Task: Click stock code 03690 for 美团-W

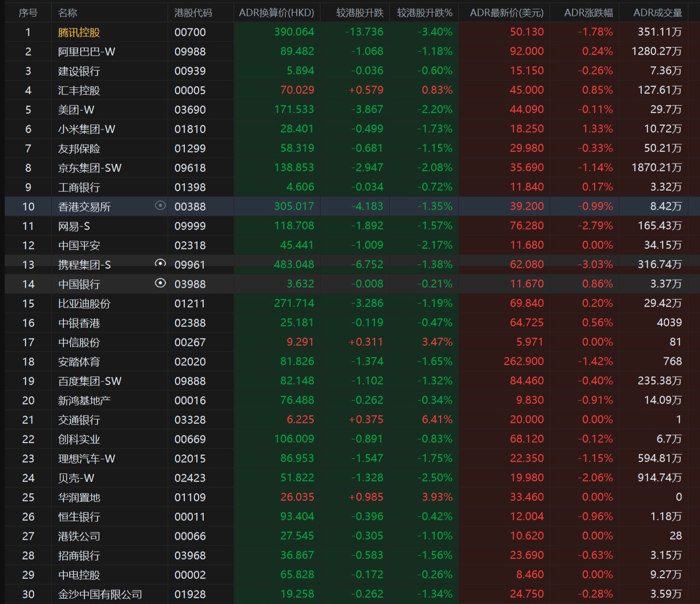Action: [x=190, y=109]
